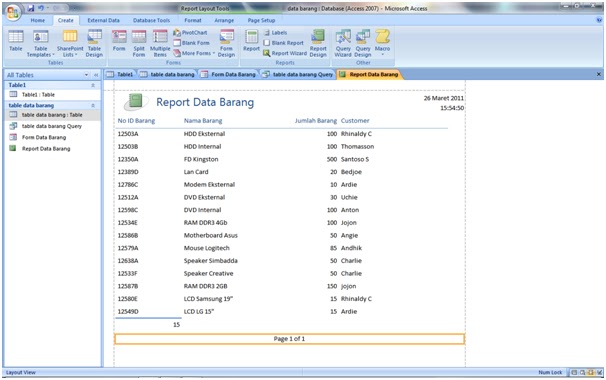Click the Table icon in Create ribbon
Viewport: 606px width, 380px height.
coord(15,41)
